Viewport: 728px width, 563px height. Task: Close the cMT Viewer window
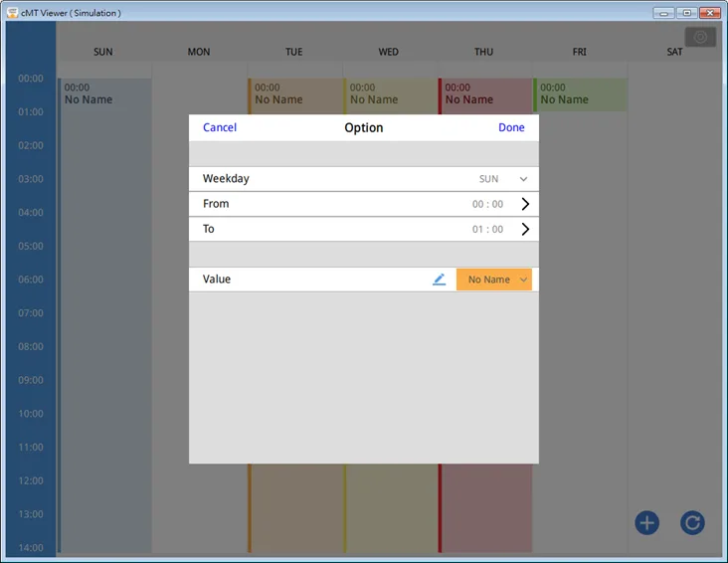710,13
